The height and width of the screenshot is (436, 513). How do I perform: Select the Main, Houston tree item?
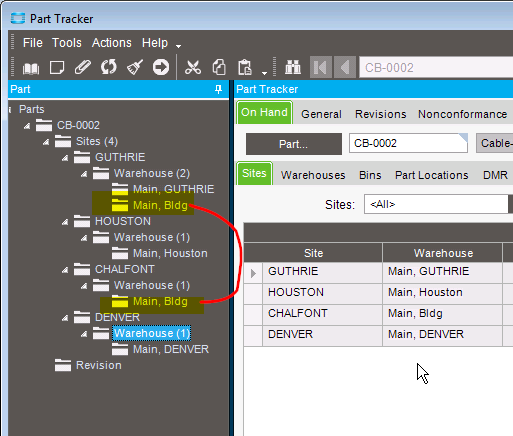(x=170, y=253)
